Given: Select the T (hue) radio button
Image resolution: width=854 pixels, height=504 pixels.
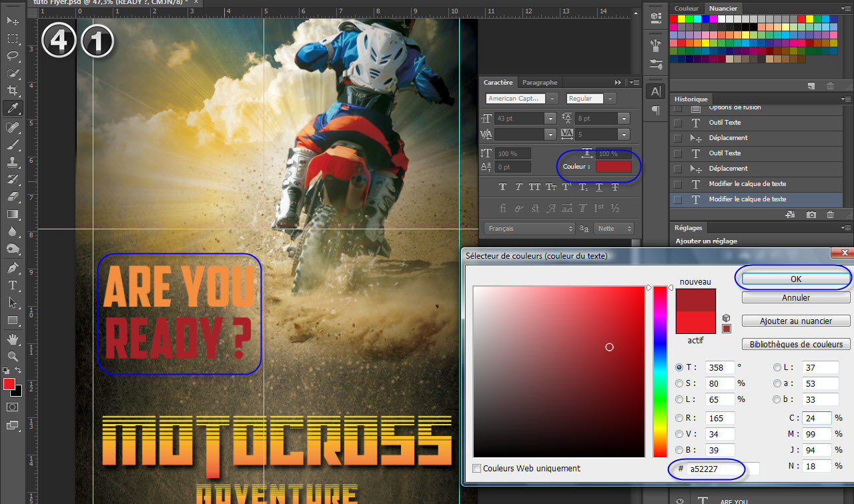Looking at the screenshot, I should click(x=679, y=367).
